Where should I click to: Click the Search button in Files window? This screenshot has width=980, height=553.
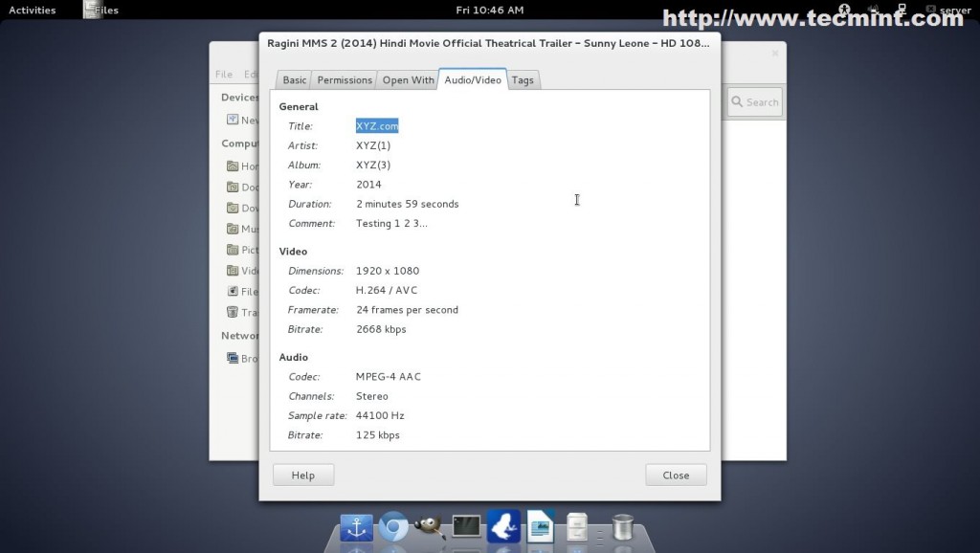coord(755,102)
